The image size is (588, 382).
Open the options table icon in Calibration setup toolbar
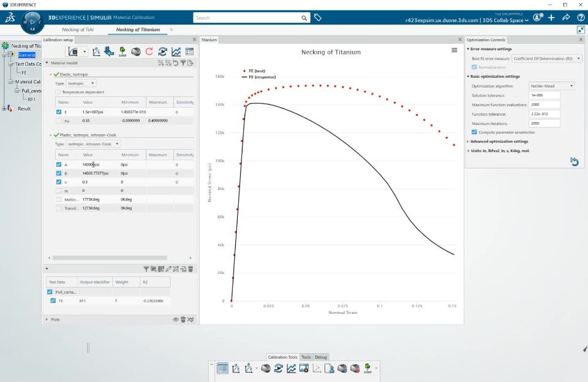tap(189, 52)
